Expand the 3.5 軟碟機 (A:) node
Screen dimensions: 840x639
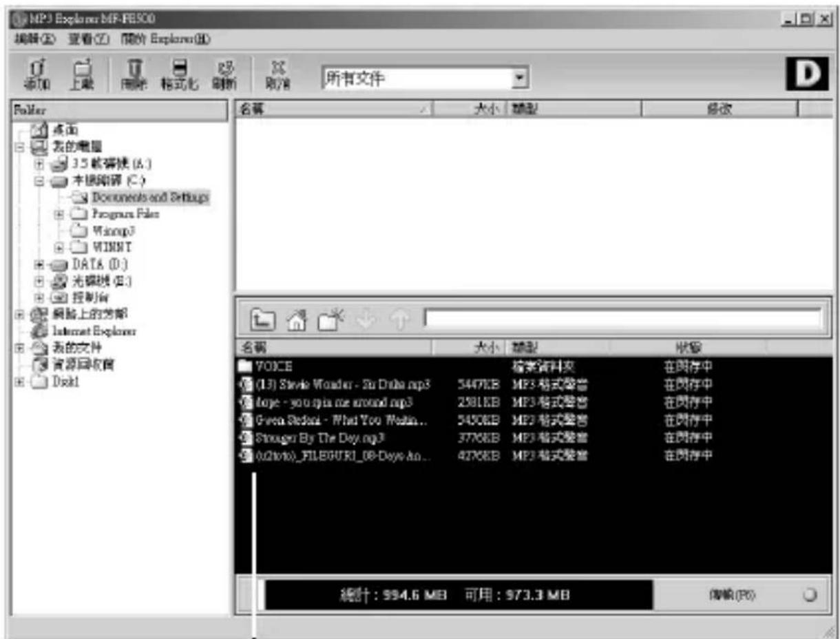click(40, 164)
